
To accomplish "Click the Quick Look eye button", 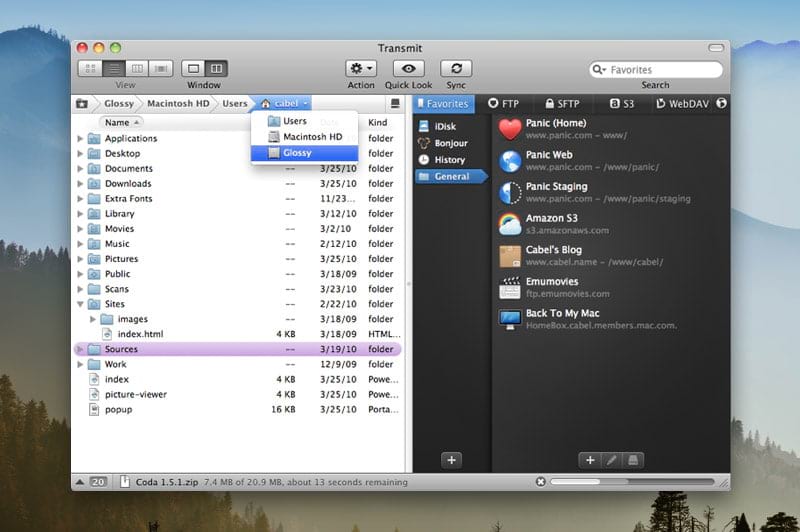I will [x=408, y=68].
